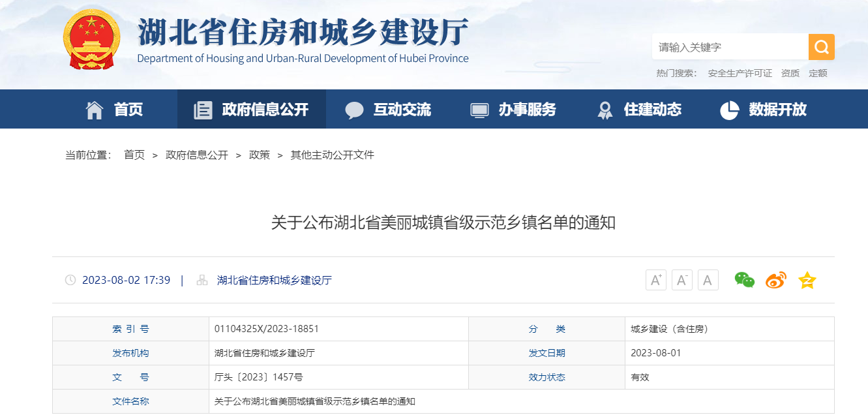Navigate to 住建动态 menu item

(x=640, y=110)
